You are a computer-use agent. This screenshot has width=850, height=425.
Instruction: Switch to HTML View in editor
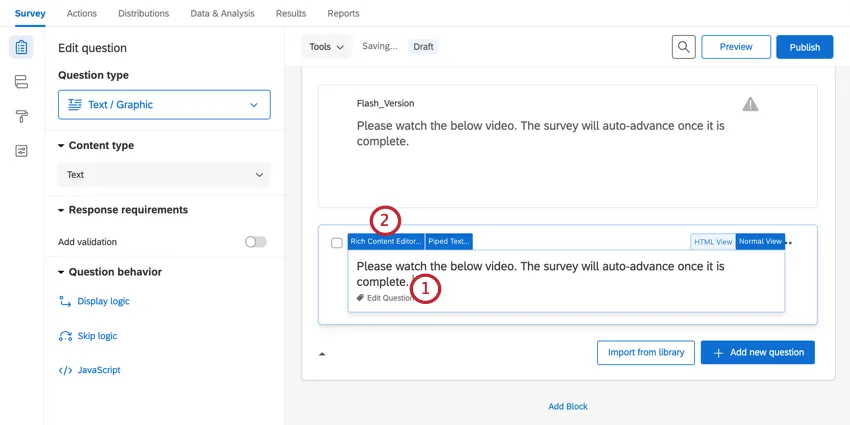coord(713,242)
